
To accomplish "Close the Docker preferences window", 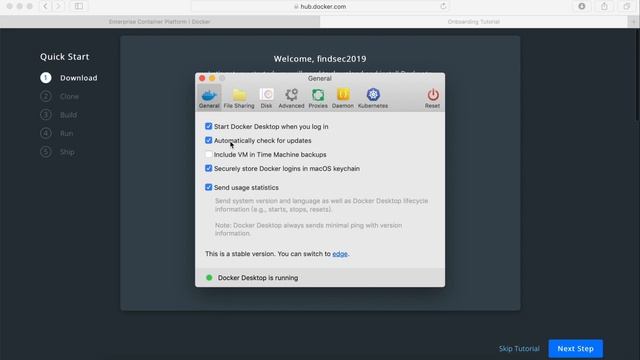I will [202, 78].
